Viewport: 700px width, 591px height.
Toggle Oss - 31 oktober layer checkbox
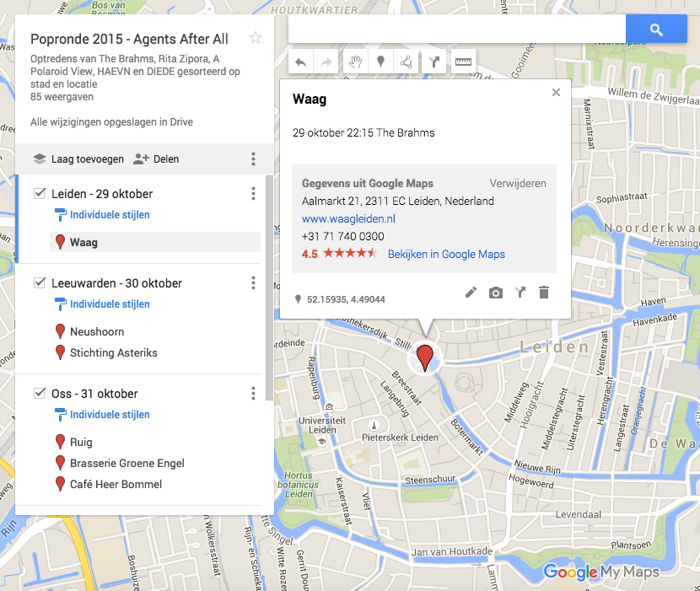pyautogui.click(x=40, y=393)
